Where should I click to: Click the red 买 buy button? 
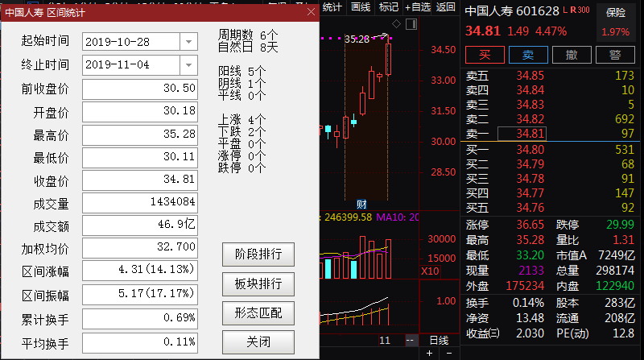pos(484,55)
